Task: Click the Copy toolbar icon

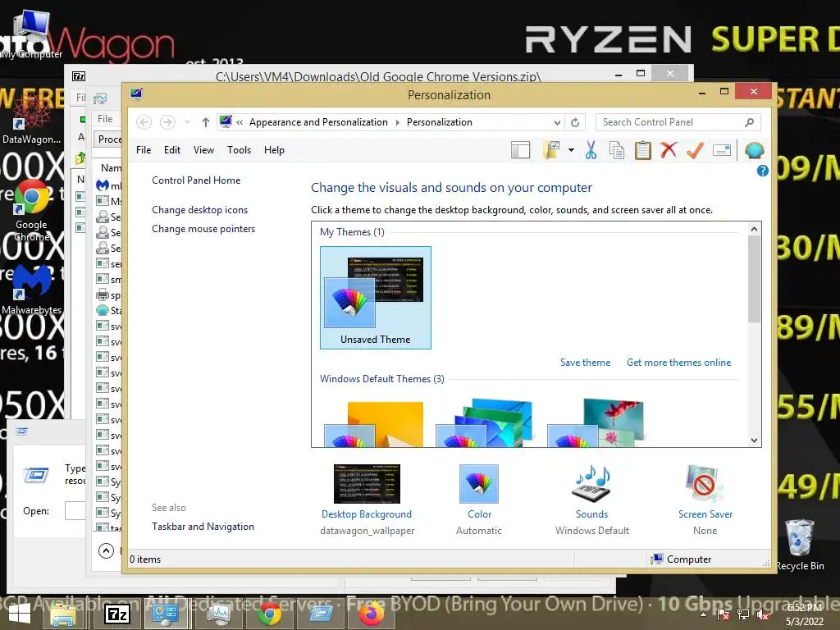Action: 617,151
